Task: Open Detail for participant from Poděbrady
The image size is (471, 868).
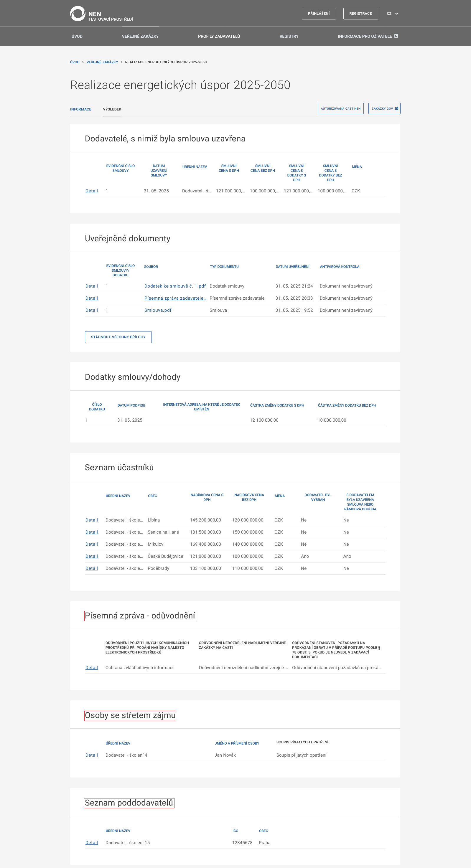Action: coord(91,568)
